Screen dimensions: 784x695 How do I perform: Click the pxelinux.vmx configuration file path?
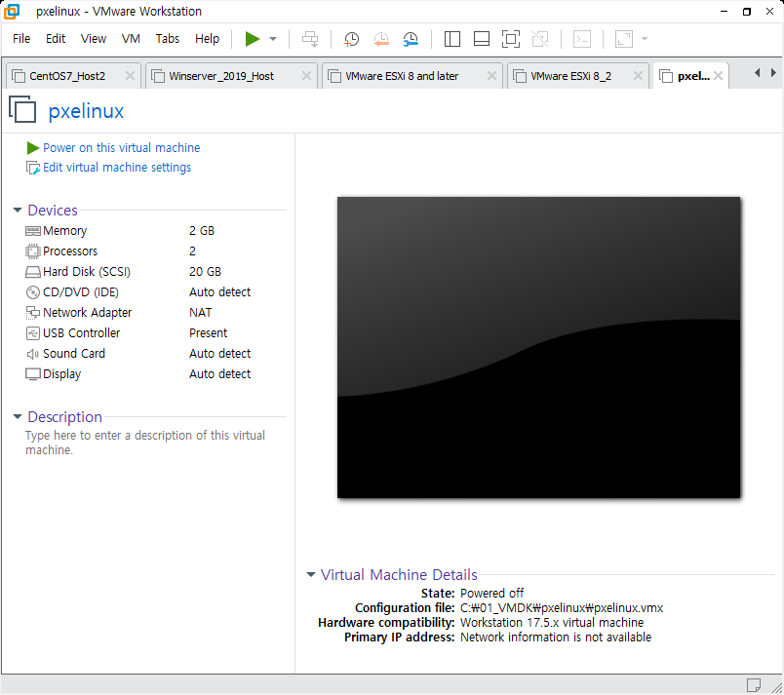pos(562,608)
